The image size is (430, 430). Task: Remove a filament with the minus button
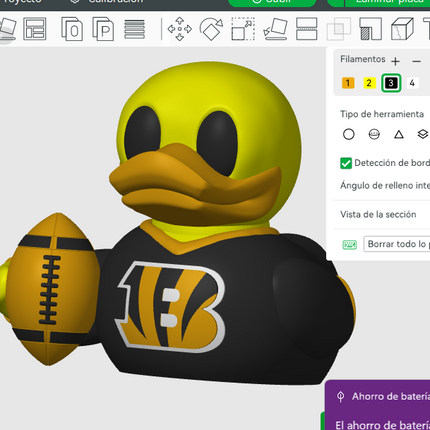point(416,61)
